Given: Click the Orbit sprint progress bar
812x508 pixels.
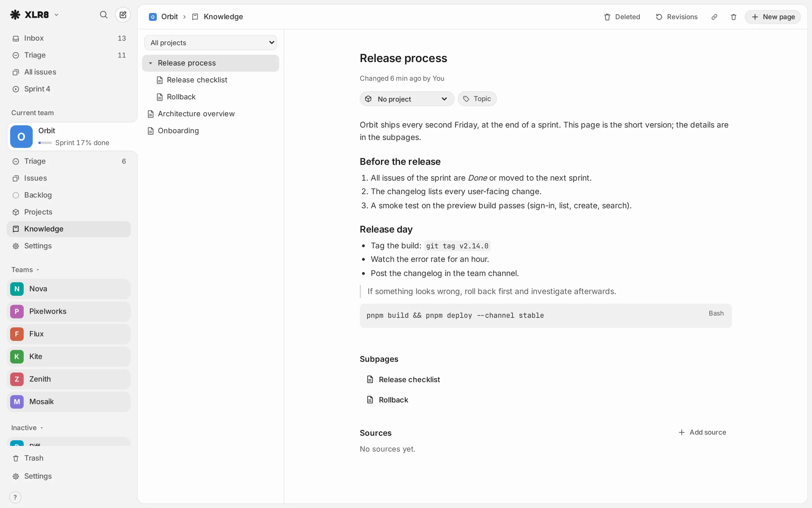Looking at the screenshot, I should 45,143.
